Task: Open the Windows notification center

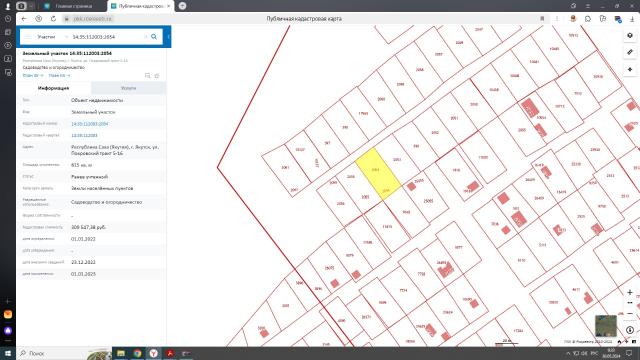Action: [629, 353]
